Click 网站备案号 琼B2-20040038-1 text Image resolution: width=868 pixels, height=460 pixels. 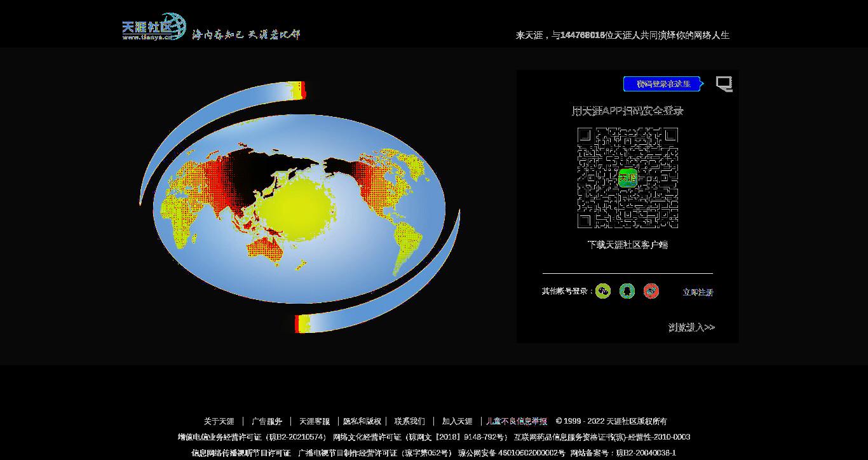(x=623, y=453)
